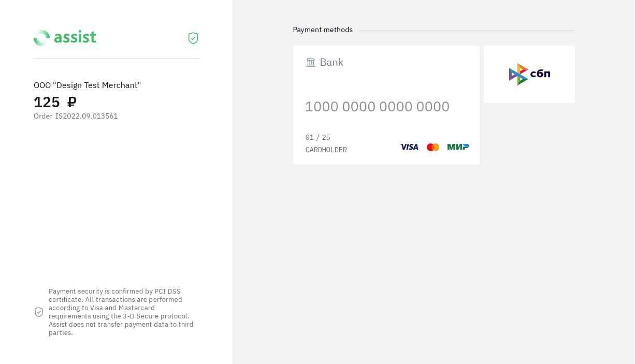Click the ruble currency symbol
Viewport: 635px width, 364px height.
pos(72,102)
